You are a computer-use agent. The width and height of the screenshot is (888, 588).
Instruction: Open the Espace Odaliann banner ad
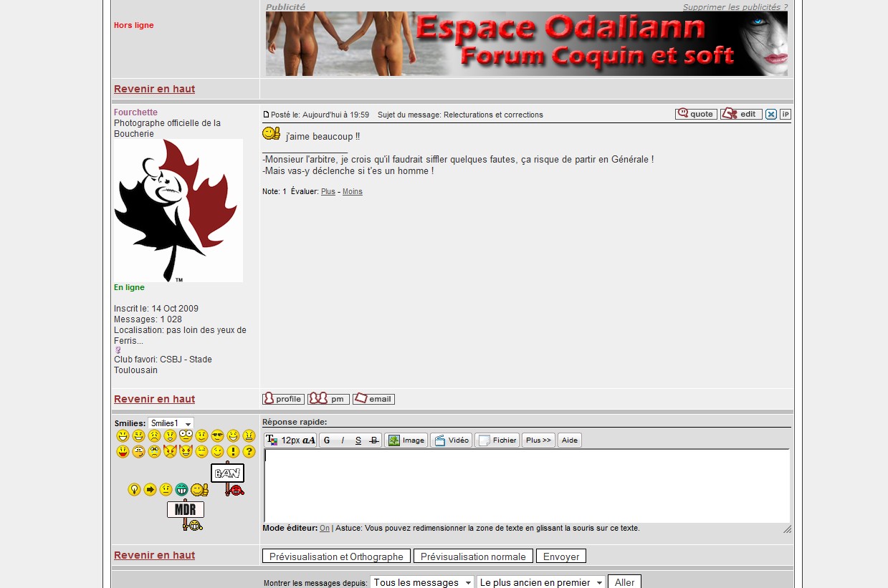tap(527, 44)
